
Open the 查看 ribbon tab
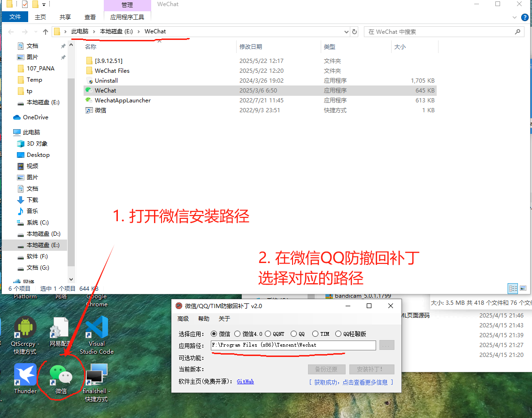(x=90, y=17)
